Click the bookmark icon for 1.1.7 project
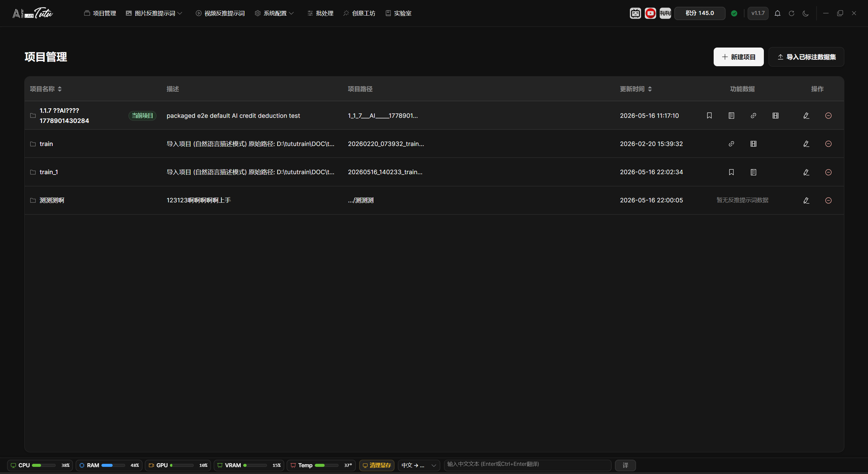 709,115
